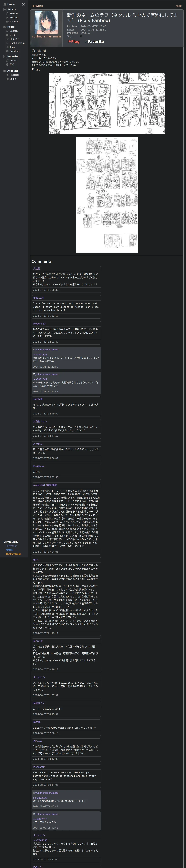The height and width of the screenshot is (868, 186).
Task: Click commenter name ParkNami
Action: pos(39,466)
